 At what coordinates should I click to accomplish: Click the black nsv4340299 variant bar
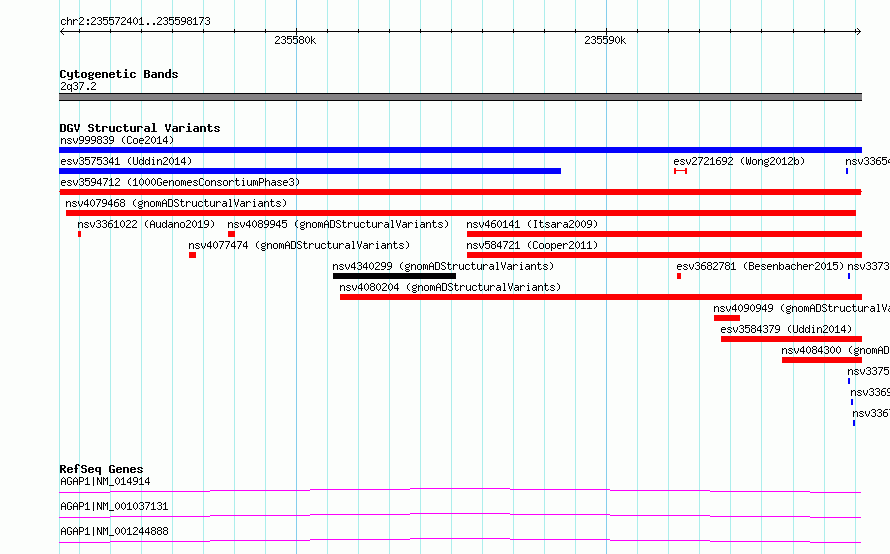click(394, 276)
